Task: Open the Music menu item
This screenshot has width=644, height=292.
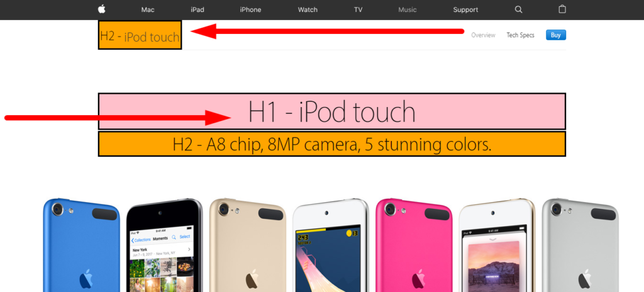Action: point(408,10)
